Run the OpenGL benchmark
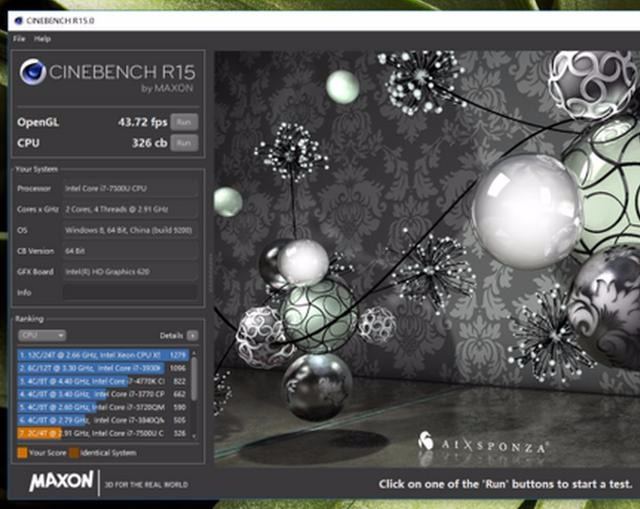 [182, 122]
